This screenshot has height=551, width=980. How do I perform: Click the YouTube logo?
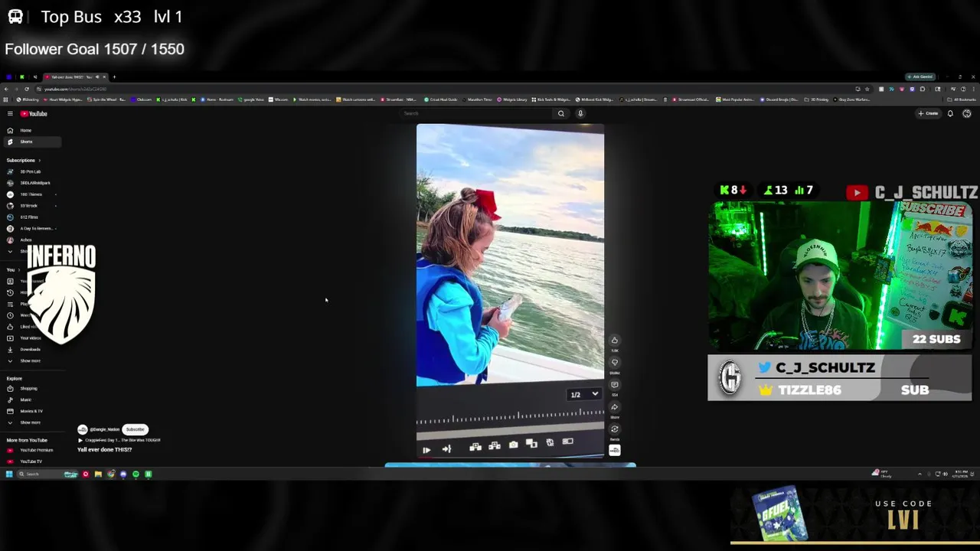coord(34,114)
